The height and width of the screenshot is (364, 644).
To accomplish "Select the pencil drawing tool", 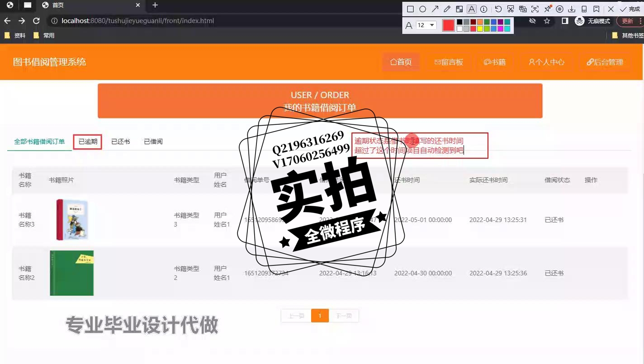I will pyautogui.click(x=447, y=9).
